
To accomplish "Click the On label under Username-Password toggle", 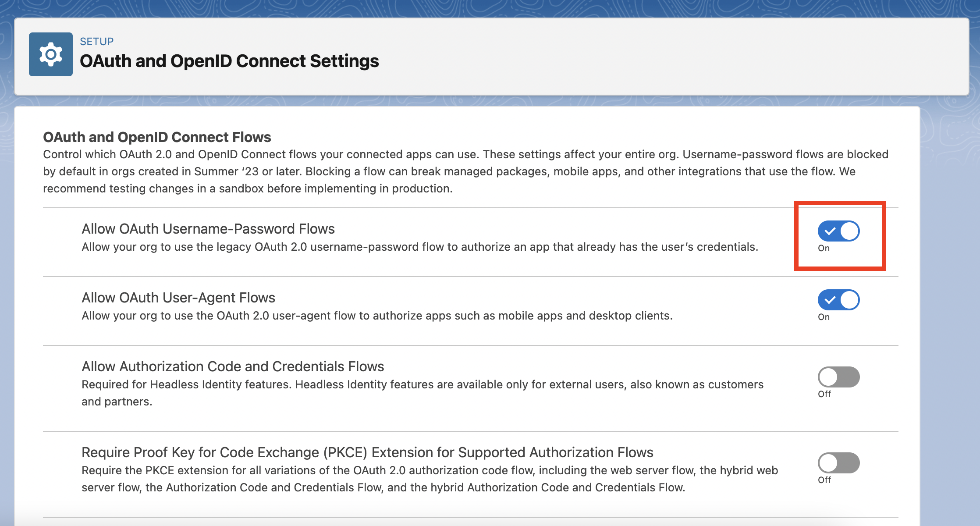I will coord(824,248).
